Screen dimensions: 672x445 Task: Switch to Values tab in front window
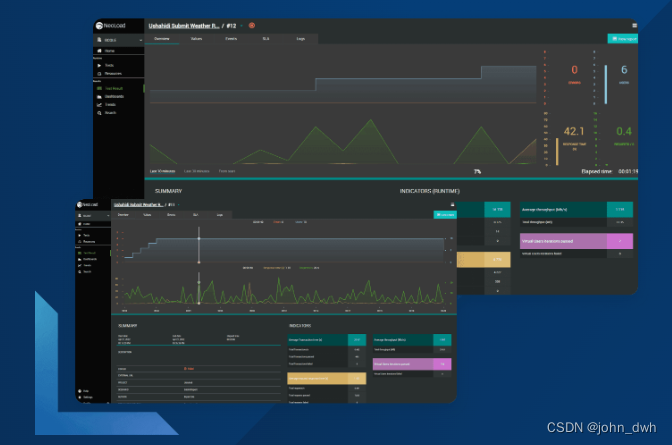[147, 215]
